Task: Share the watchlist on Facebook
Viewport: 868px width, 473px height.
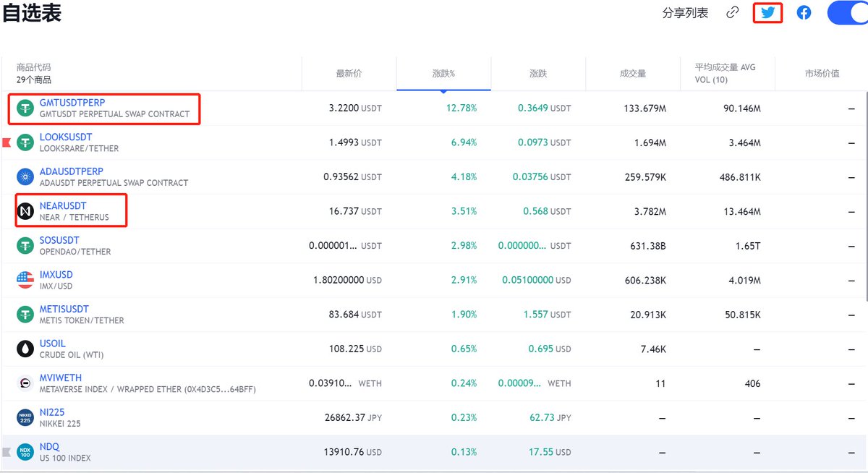Action: 804,12
